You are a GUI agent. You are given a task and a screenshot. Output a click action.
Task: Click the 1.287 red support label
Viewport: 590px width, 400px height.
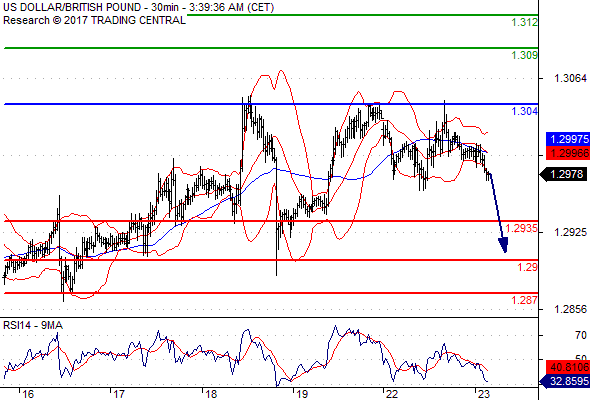pyautogui.click(x=525, y=300)
